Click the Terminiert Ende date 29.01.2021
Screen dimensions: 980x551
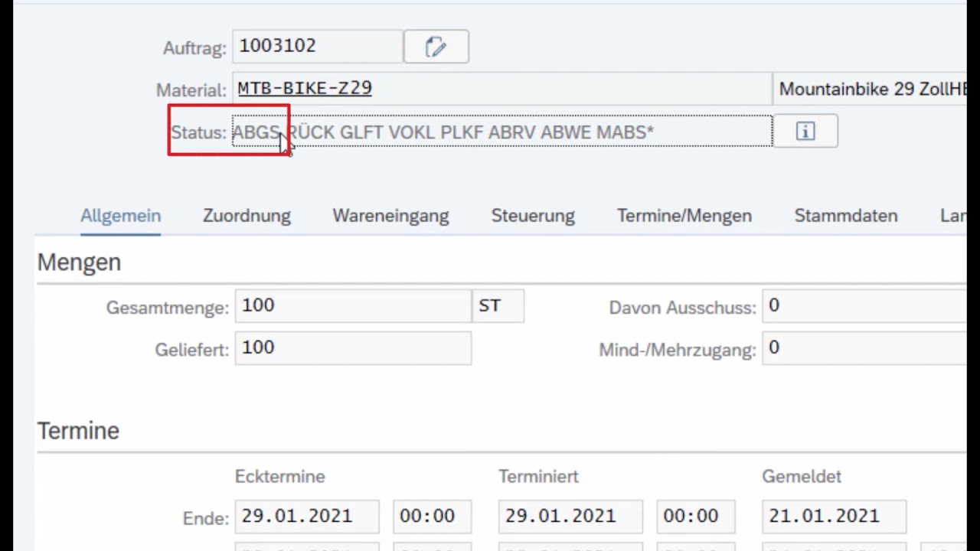tap(570, 517)
